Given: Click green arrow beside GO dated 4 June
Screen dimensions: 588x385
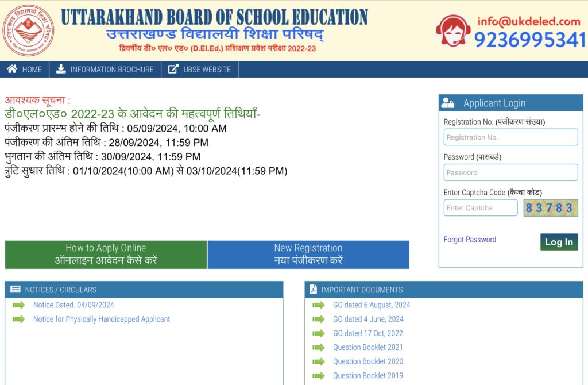Looking at the screenshot, I should click(318, 319).
